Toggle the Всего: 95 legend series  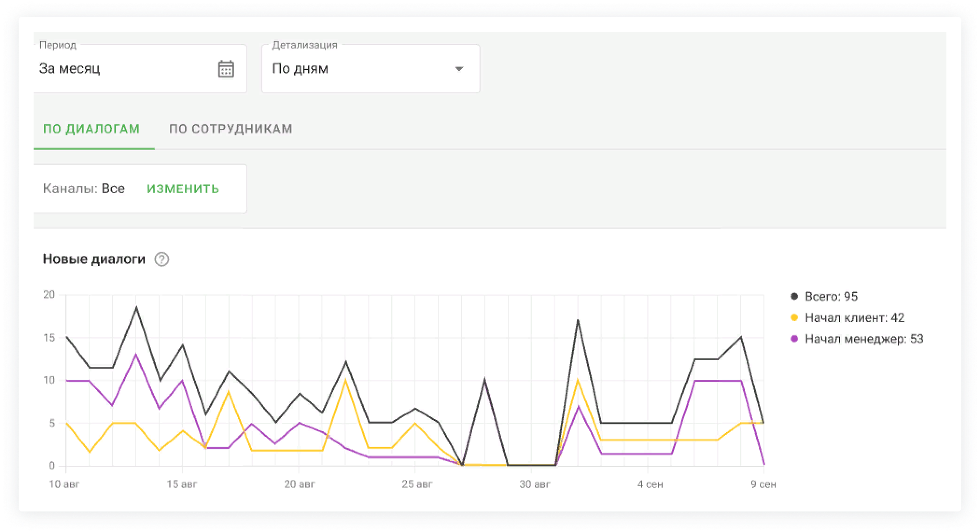pyautogui.click(x=831, y=297)
